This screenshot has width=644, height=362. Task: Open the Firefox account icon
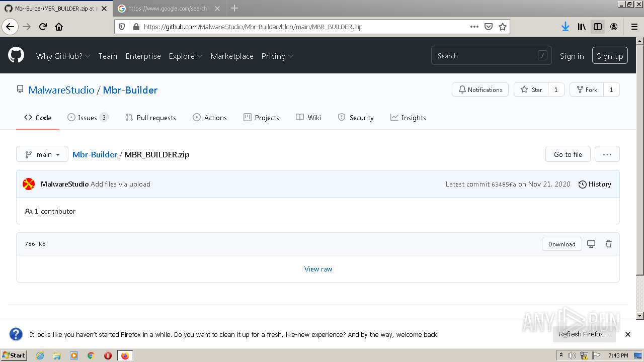click(x=614, y=27)
